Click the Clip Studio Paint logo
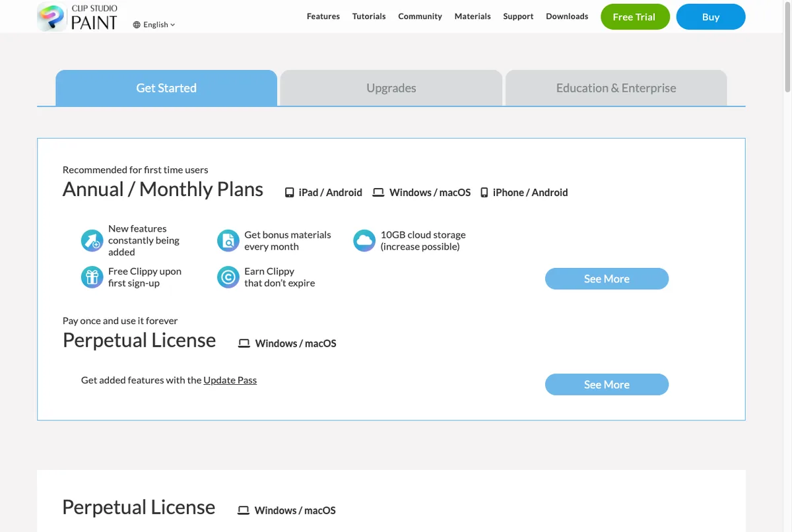Viewport: 792px width, 532px height. [x=78, y=17]
